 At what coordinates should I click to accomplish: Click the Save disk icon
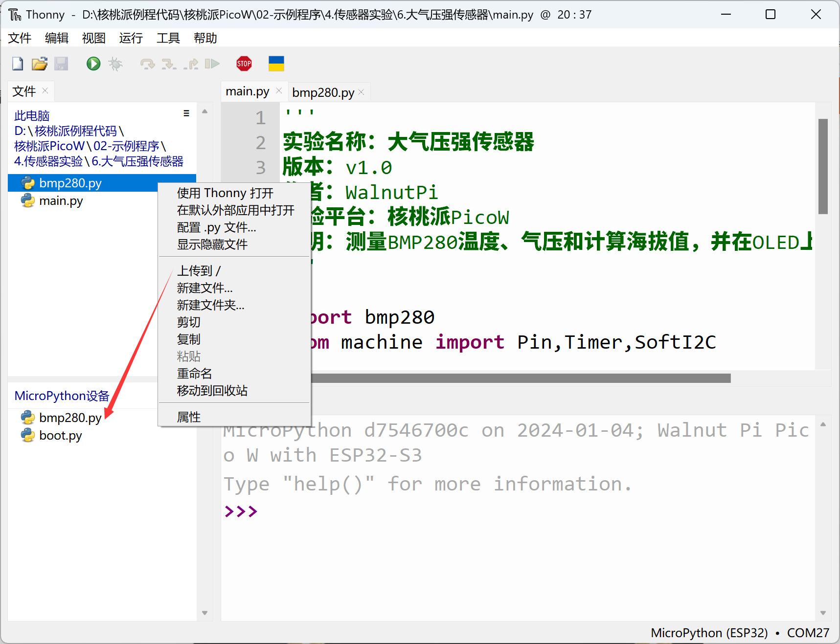coord(61,64)
